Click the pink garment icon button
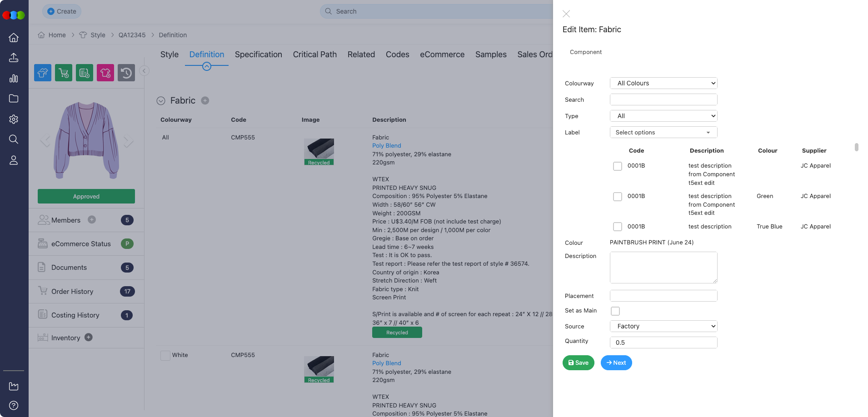This screenshot has height=417, width=868. tap(105, 73)
